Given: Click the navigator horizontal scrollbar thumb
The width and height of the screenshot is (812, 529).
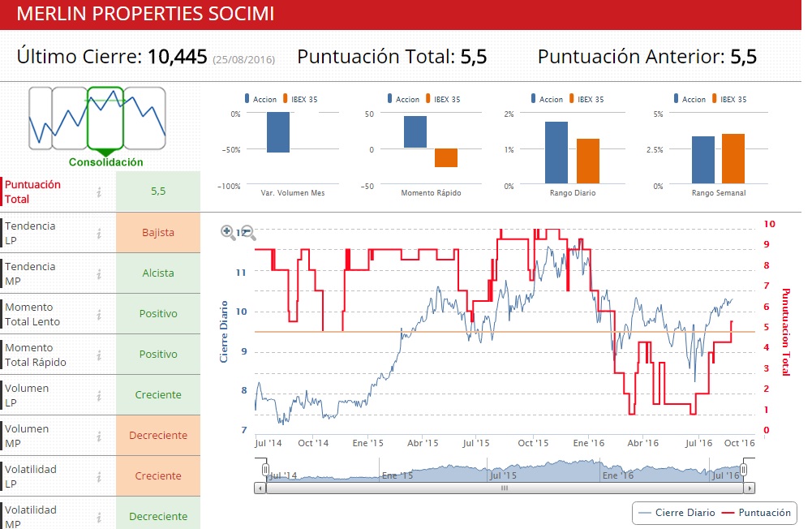Looking at the screenshot, I should 505,488.
